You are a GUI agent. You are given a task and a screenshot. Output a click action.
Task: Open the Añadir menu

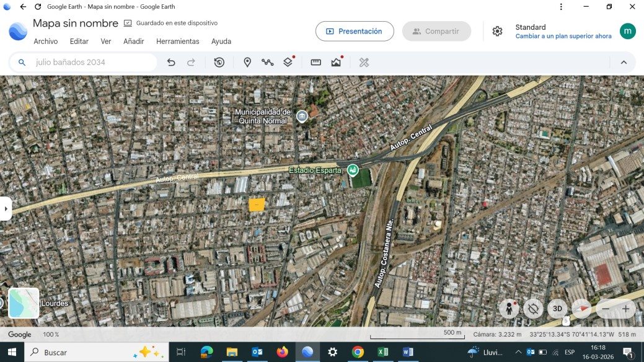[133, 42]
